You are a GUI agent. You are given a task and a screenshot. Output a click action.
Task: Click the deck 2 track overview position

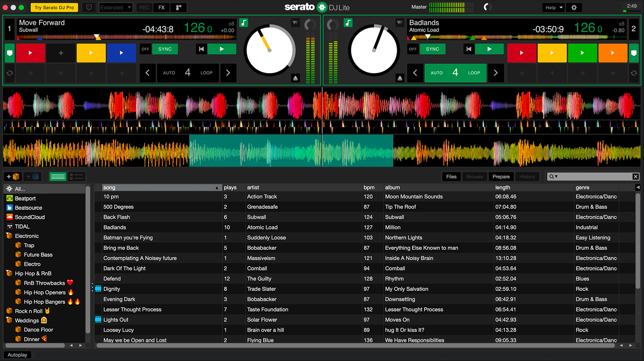[x=517, y=37]
